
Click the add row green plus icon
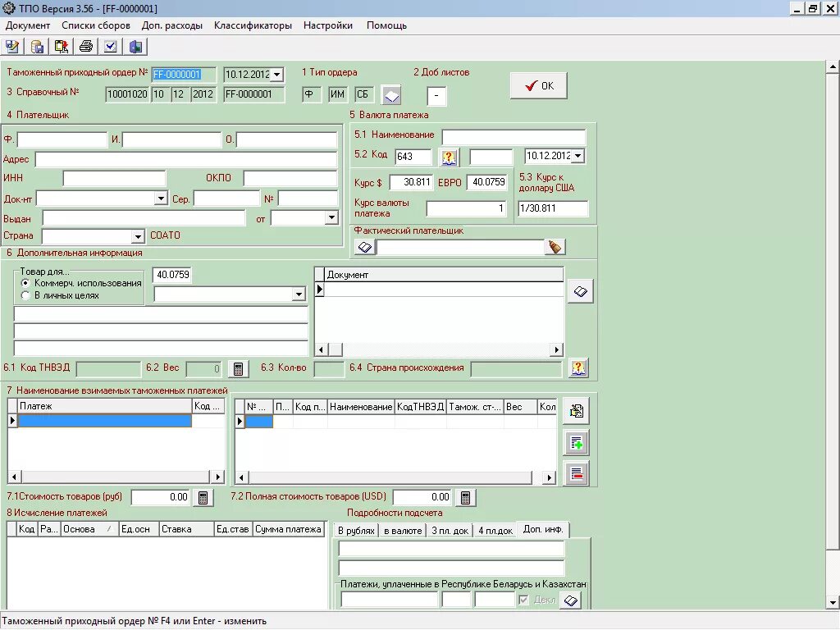[x=577, y=443]
